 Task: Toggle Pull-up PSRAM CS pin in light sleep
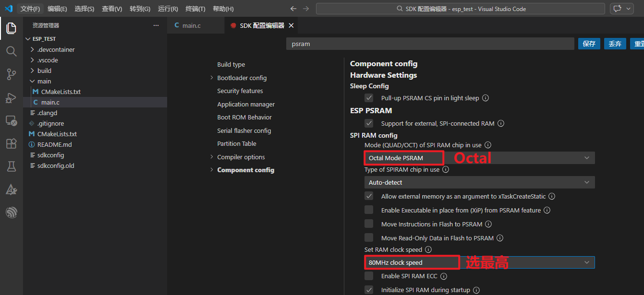click(x=369, y=98)
